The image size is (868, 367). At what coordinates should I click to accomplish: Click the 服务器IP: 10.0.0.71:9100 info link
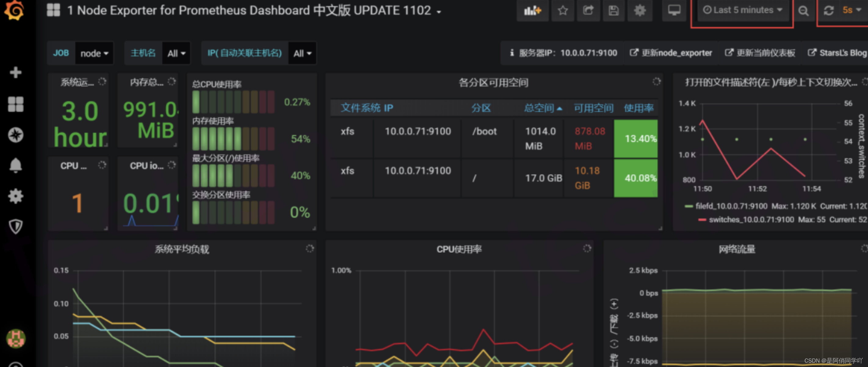pos(563,53)
